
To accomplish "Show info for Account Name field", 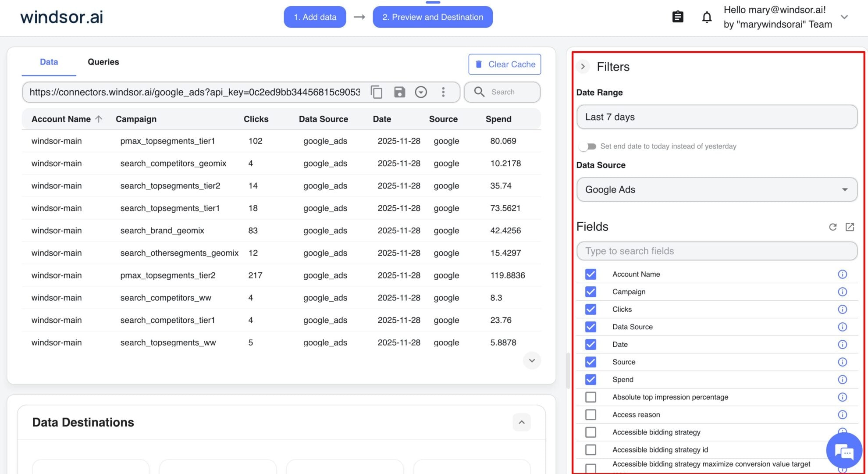I will coord(842,274).
